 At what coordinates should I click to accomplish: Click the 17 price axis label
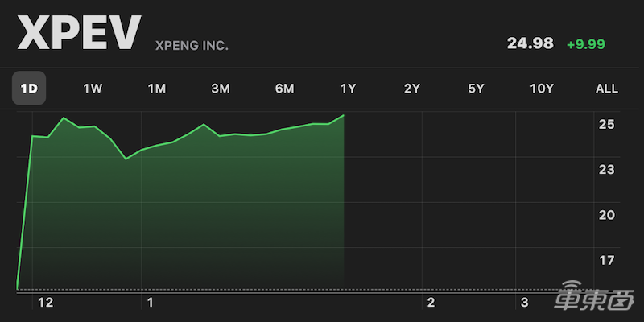tap(607, 260)
